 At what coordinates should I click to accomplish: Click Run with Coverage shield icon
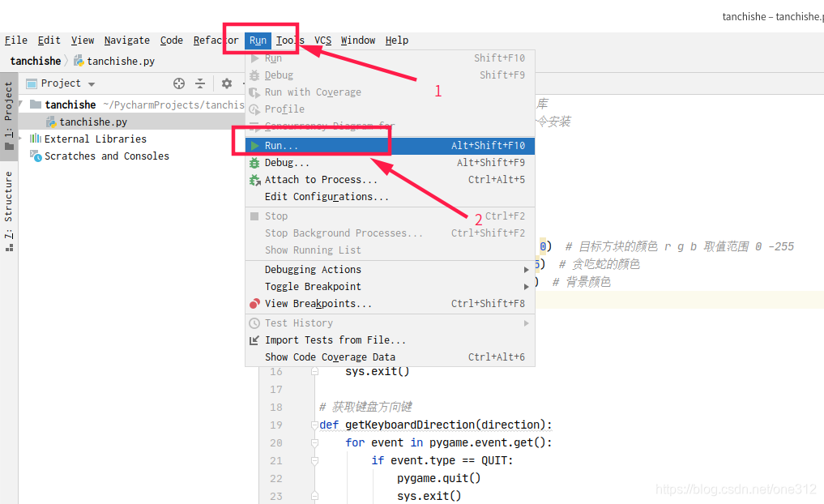tap(254, 92)
